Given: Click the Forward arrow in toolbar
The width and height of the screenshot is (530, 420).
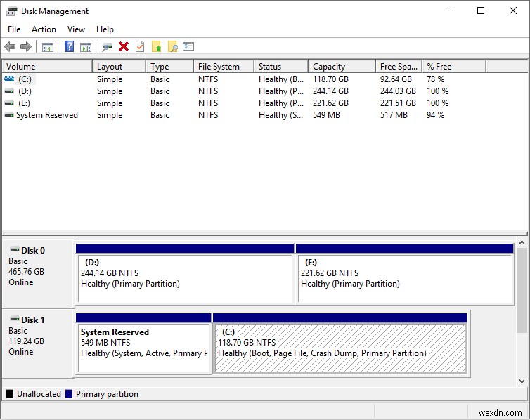Looking at the screenshot, I should pos(26,47).
